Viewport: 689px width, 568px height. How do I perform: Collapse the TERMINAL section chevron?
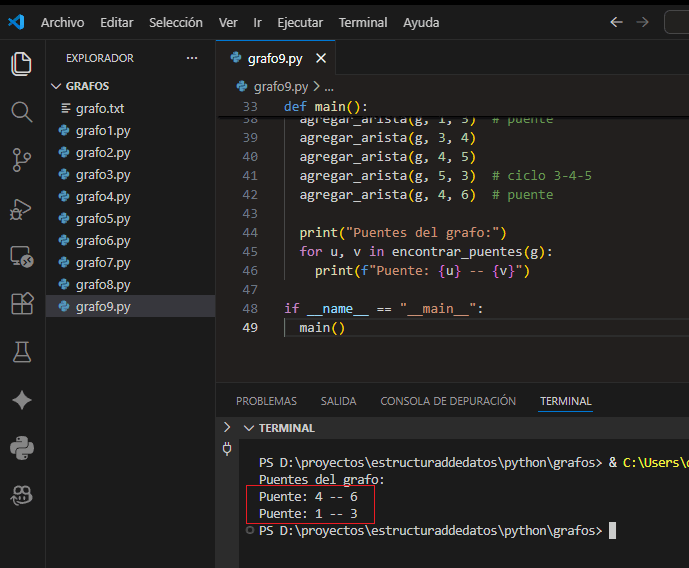[x=249, y=428]
